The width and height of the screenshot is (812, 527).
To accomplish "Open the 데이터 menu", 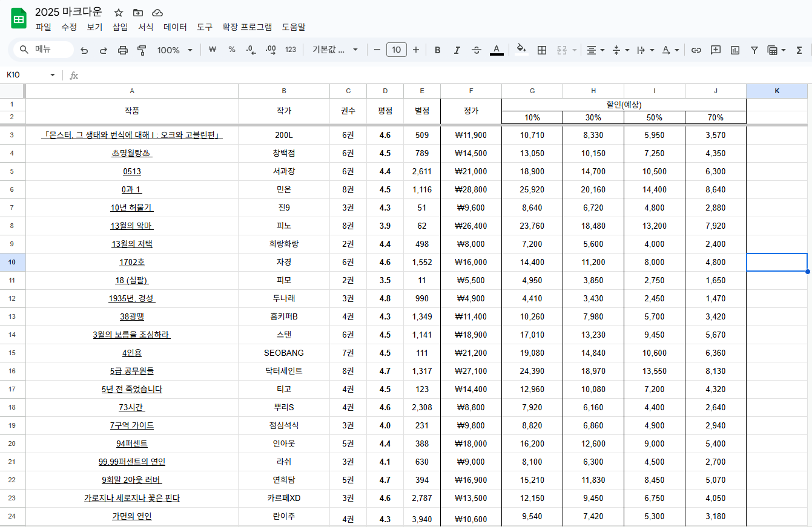I will (x=175, y=27).
